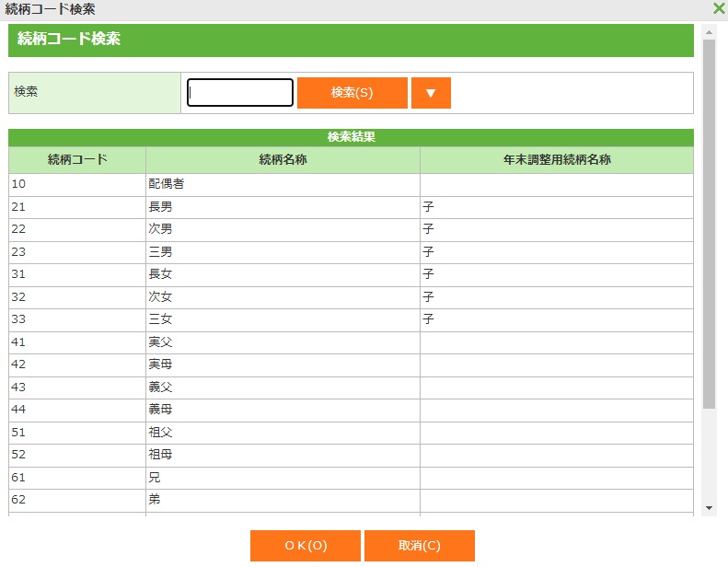This screenshot has width=728, height=567.
Task: Select code 33 cell
Action: tap(77, 319)
